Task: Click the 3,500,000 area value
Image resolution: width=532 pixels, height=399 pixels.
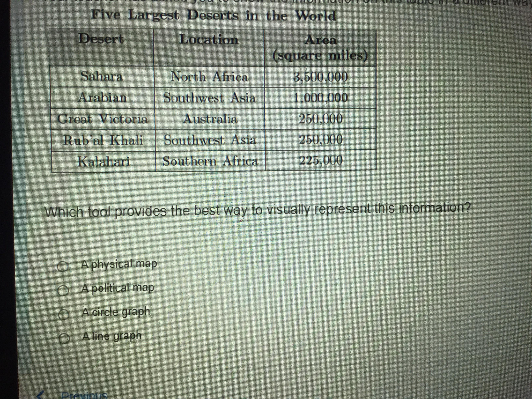Action: (x=320, y=77)
